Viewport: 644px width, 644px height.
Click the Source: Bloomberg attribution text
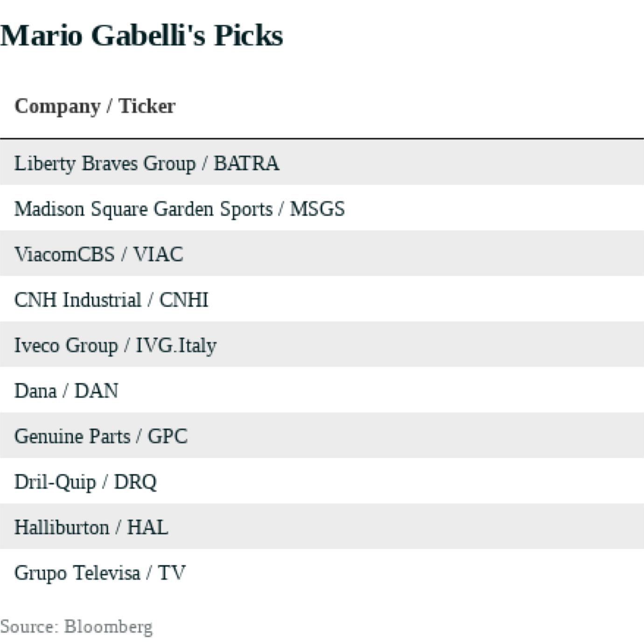tap(77, 626)
